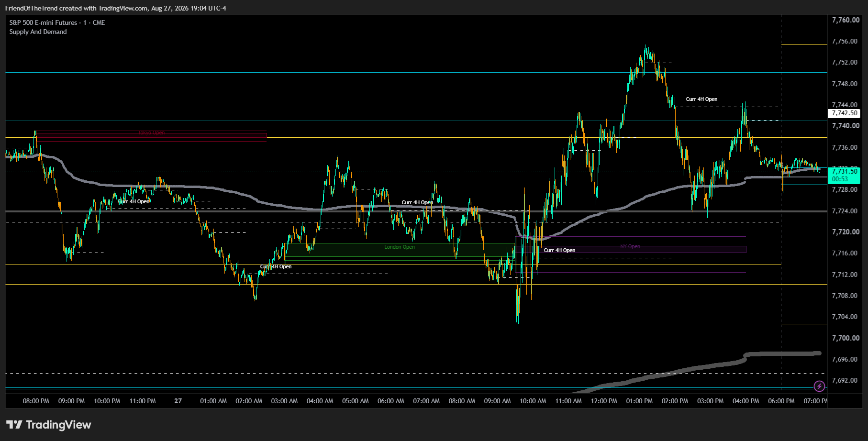Click the white 7,742.50 price label

click(844, 113)
